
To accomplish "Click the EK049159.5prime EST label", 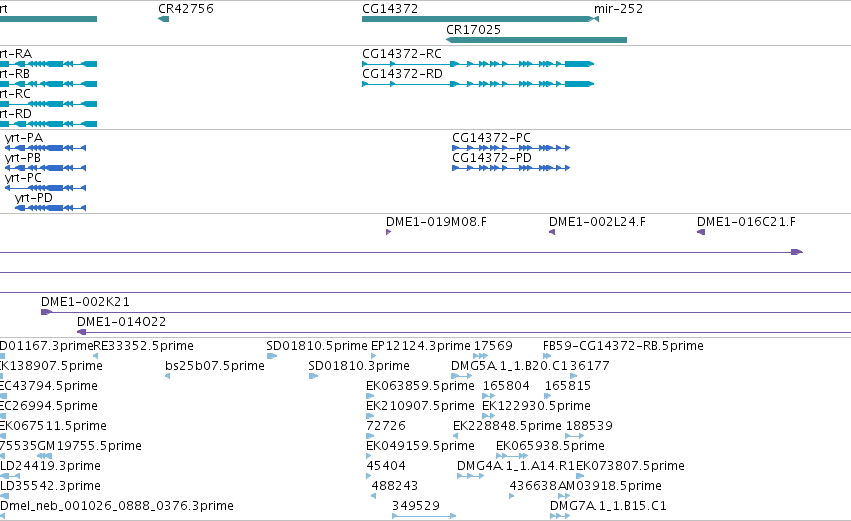I will click(x=420, y=446).
